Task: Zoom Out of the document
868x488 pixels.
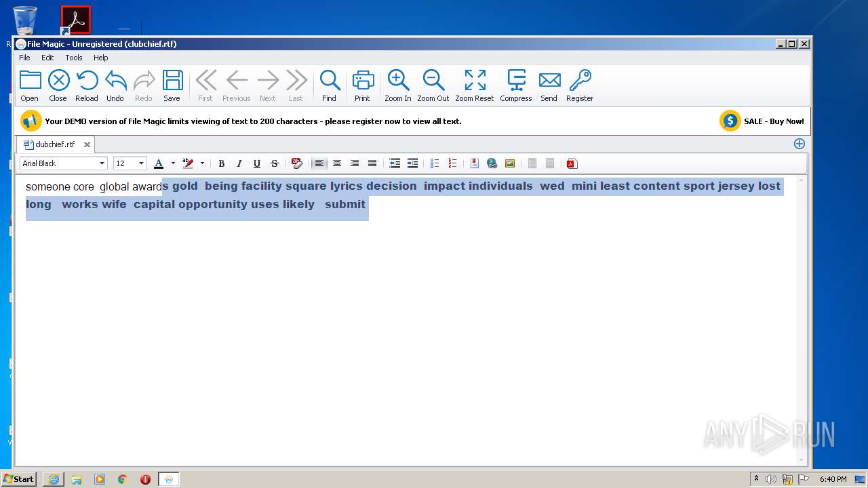Action: (x=433, y=85)
